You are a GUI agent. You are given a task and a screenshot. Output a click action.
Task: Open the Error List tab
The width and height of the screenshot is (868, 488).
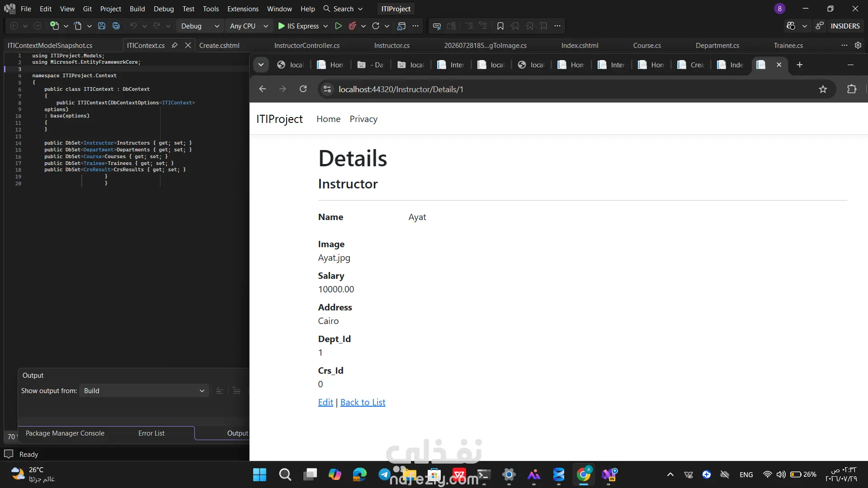[151, 433]
